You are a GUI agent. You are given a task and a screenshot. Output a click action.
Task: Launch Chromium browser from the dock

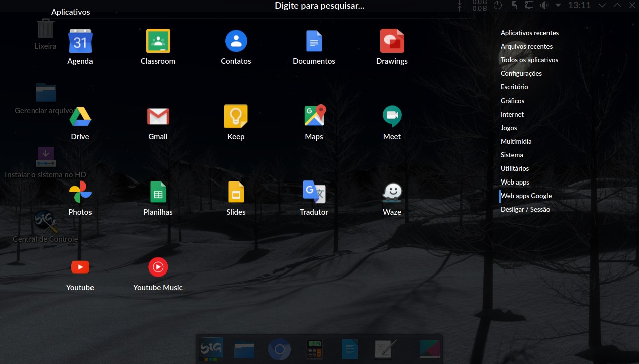pyautogui.click(x=279, y=349)
